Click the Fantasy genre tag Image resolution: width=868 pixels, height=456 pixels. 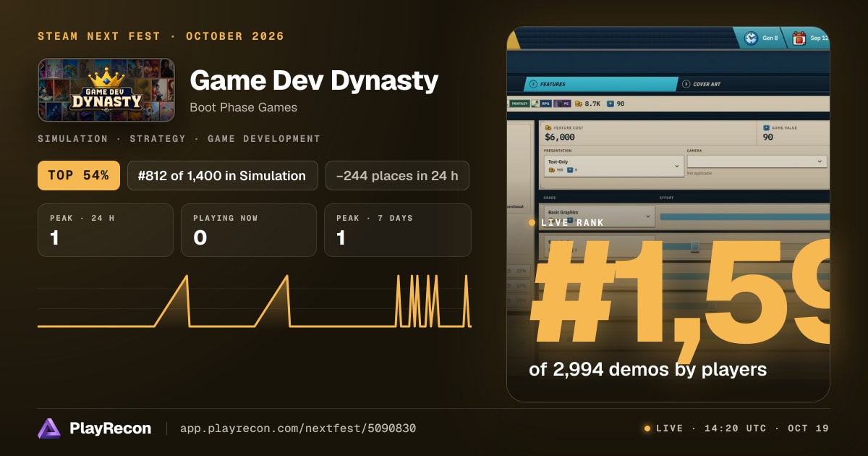click(x=520, y=104)
